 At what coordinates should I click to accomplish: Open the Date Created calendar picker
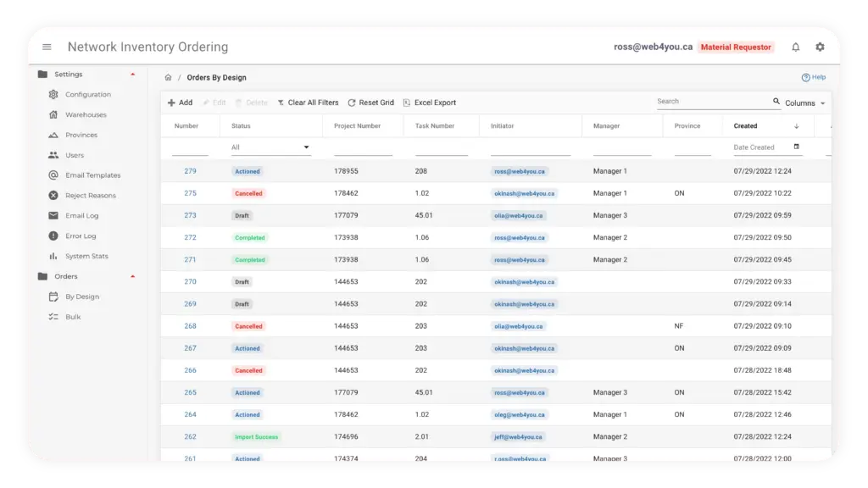coord(796,147)
